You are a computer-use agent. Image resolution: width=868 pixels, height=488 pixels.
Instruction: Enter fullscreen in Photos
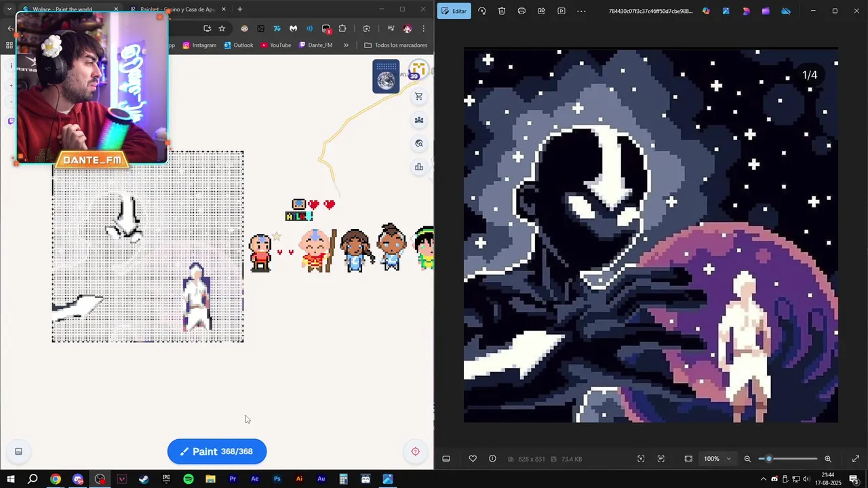(x=855, y=459)
